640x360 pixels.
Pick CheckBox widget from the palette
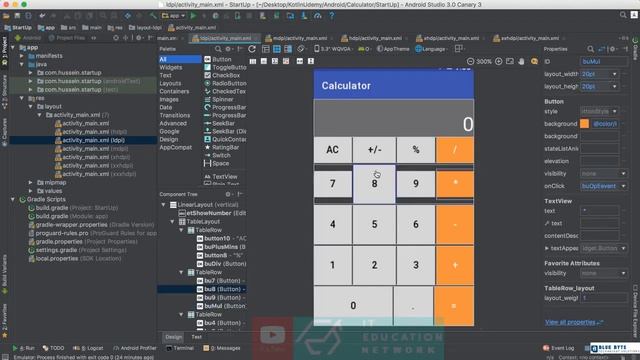click(x=222, y=76)
